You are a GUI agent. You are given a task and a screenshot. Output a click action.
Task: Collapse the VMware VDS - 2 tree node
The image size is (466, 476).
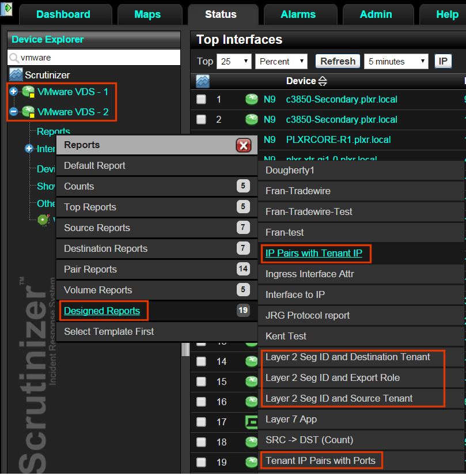tap(13, 112)
